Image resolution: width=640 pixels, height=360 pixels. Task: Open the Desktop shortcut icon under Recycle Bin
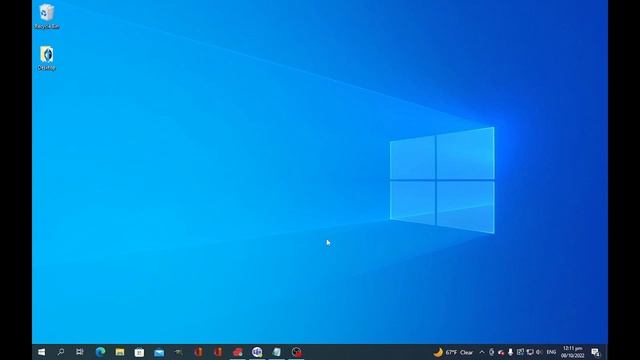[x=47, y=58]
